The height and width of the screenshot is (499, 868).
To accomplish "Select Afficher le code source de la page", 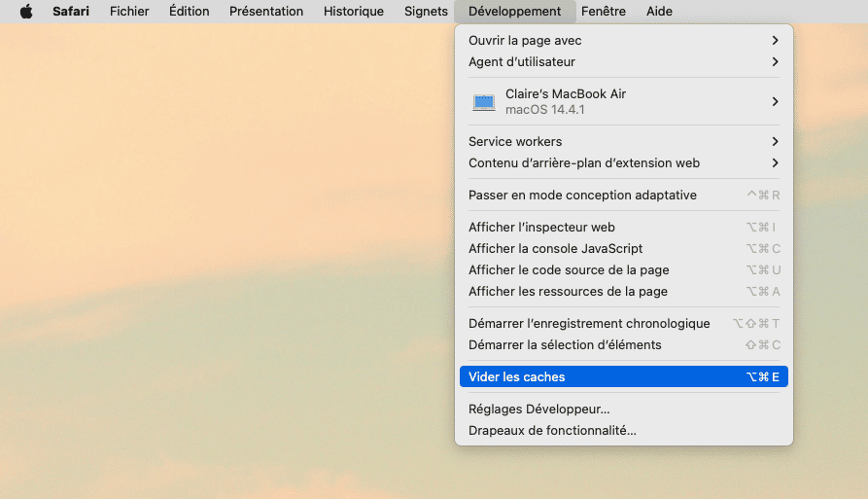I will point(624,270).
